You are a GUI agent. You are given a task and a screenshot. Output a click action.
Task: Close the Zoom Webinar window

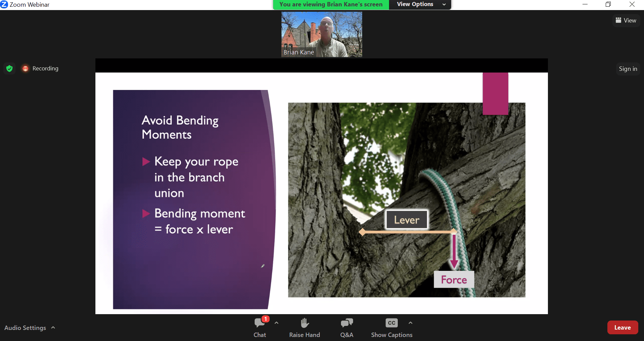[632, 4]
